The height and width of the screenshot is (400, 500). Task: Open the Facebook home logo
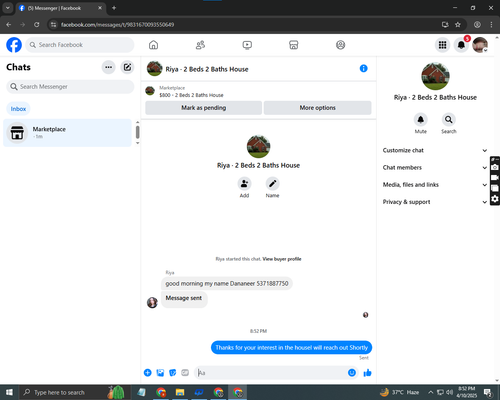(x=14, y=45)
